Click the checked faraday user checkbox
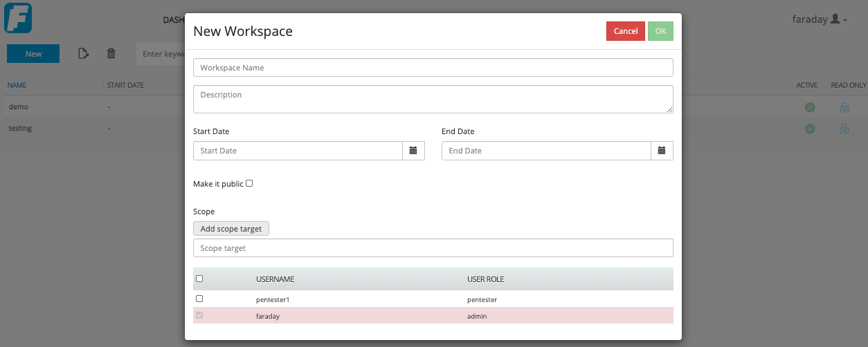 pos(199,316)
